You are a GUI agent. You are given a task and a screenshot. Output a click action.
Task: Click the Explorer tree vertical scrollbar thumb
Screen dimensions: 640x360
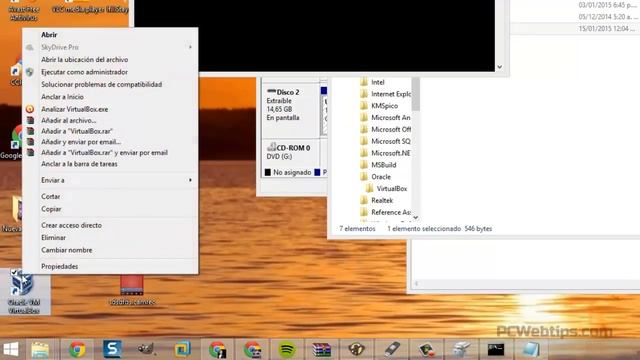[416, 94]
